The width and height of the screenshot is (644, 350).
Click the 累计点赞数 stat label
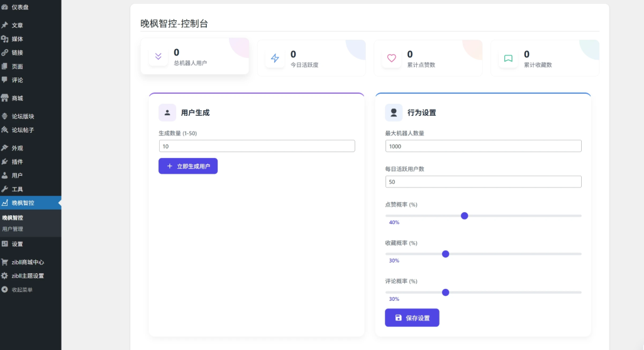pos(421,65)
